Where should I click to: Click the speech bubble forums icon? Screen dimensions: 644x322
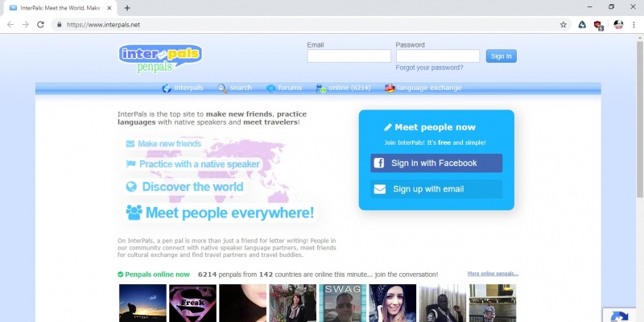(270, 89)
